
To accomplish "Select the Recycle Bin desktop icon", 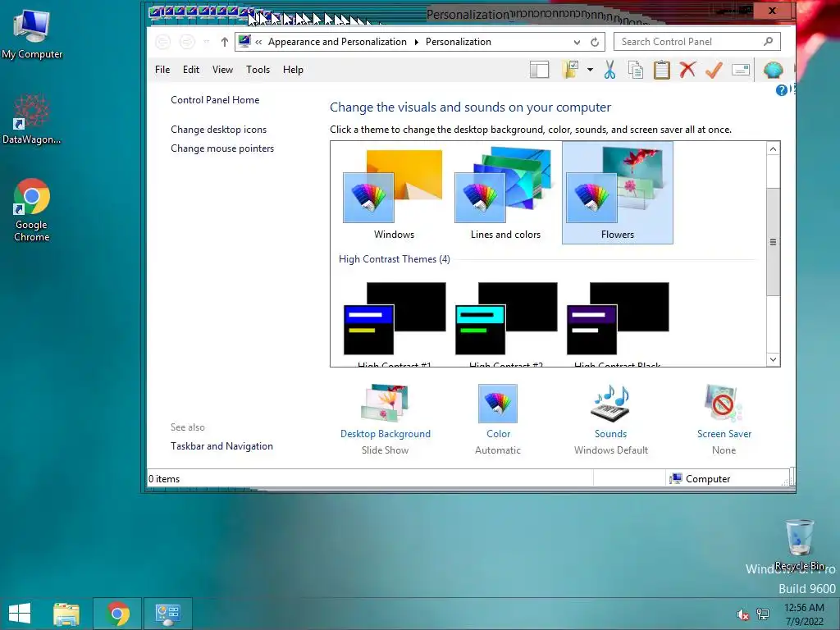I will (800, 545).
